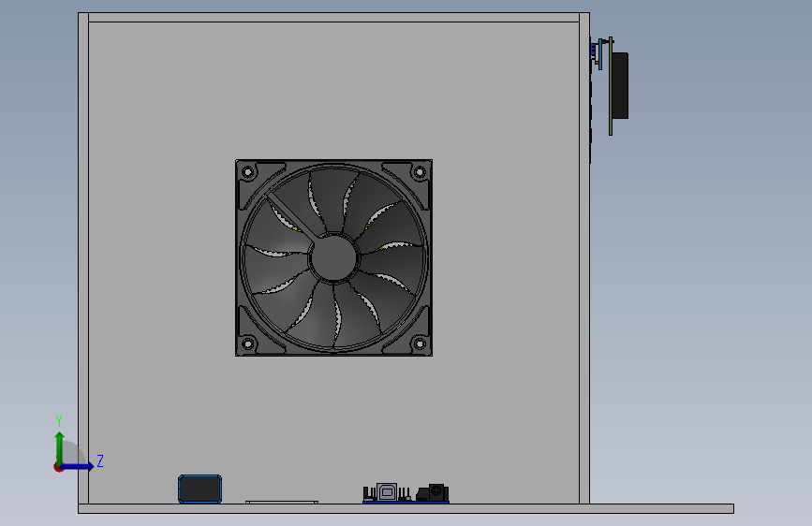This screenshot has width=812, height=526.
Task: Select the diagonal support strut on fan
Action: (x=292, y=216)
